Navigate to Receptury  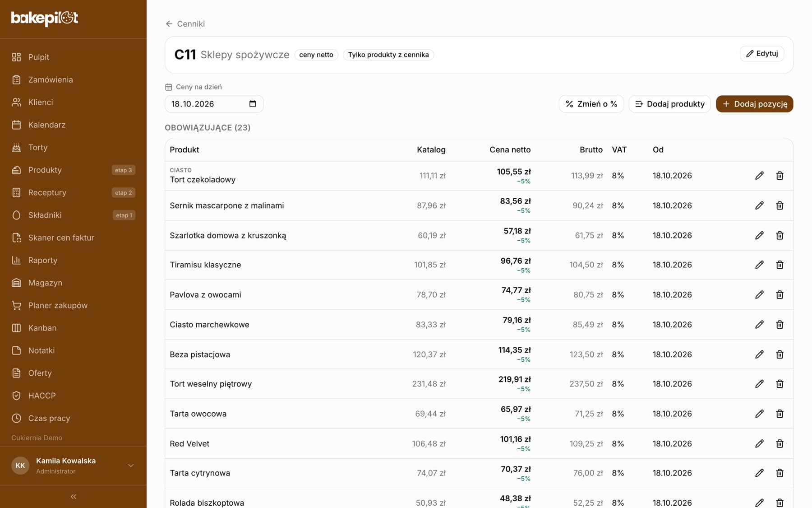pyautogui.click(x=73, y=192)
